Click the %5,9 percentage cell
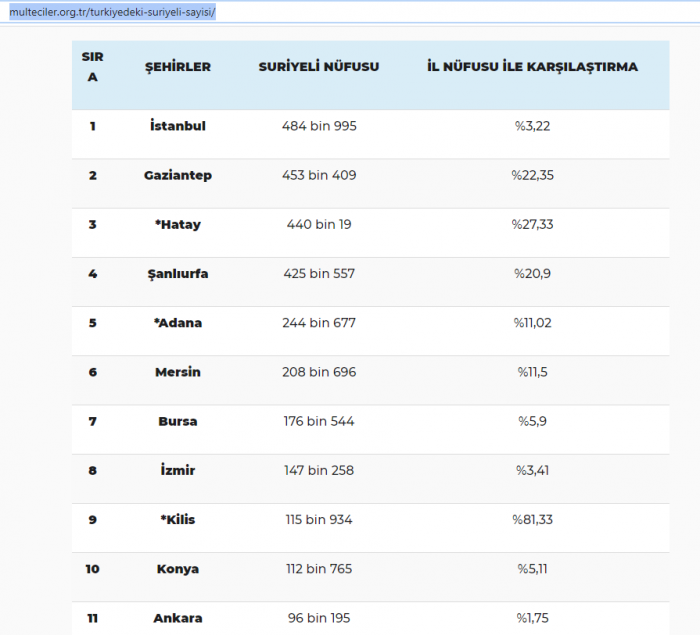This screenshot has height=635, width=700. coord(532,421)
